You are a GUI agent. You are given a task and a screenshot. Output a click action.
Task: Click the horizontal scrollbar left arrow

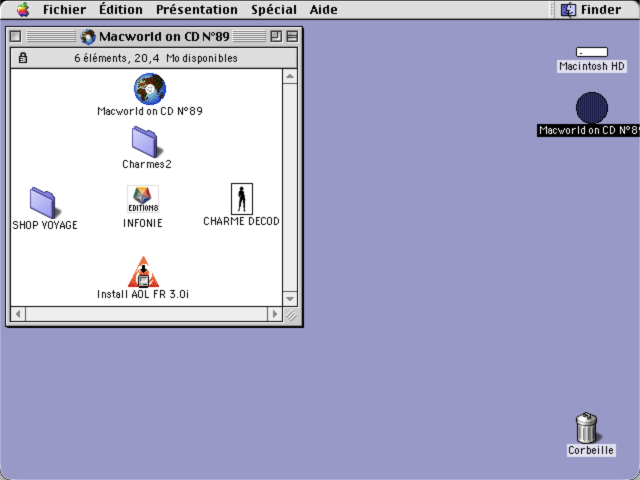click(x=18, y=314)
